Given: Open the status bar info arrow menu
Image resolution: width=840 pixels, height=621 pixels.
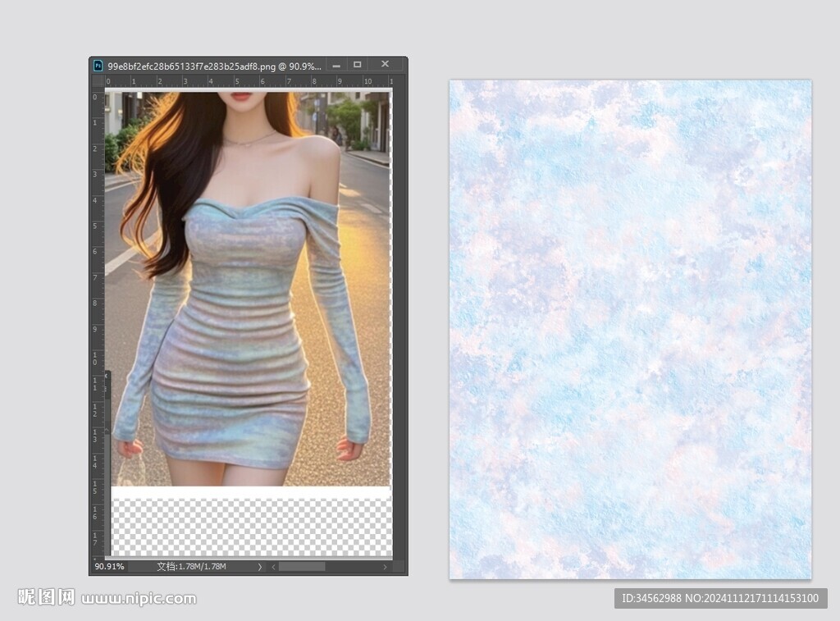Looking at the screenshot, I should tap(260, 567).
